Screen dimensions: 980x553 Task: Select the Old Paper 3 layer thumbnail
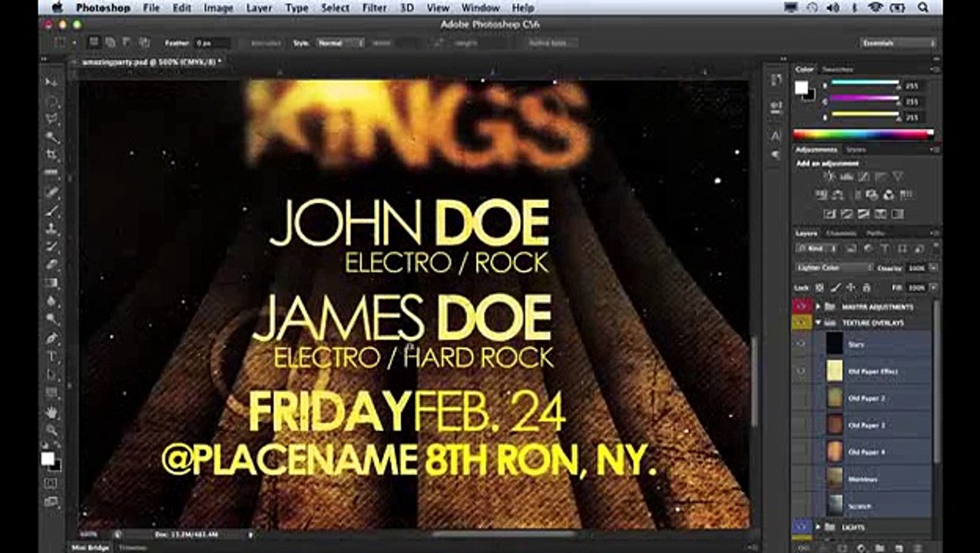point(834,425)
